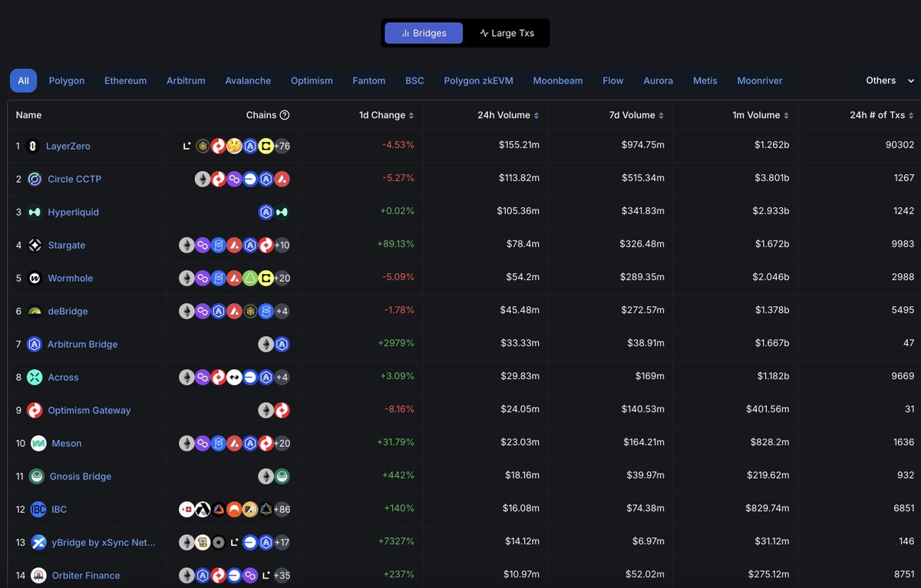This screenshot has height=588, width=921.
Task: Filter bridges by Arbitrum
Action: [186, 81]
